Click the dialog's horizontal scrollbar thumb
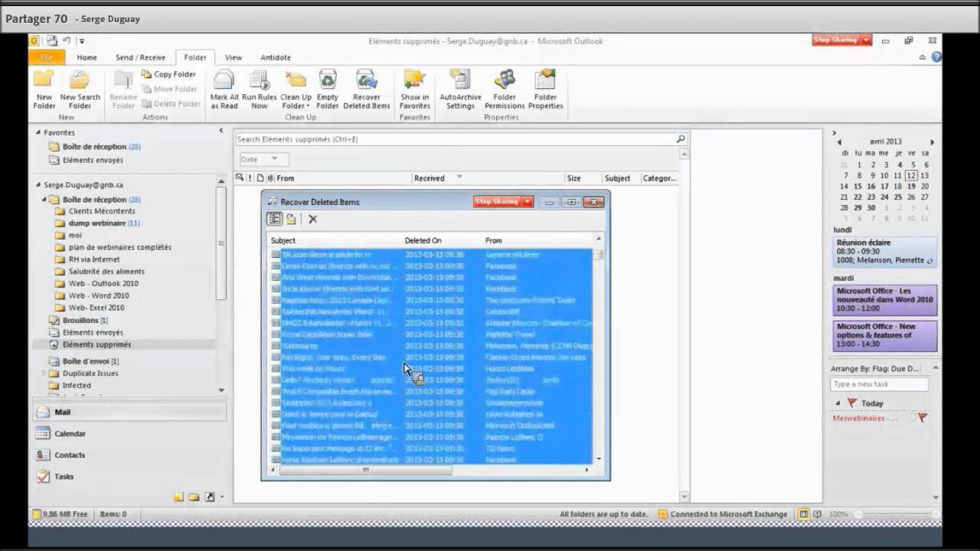The height and width of the screenshot is (551, 980). (365, 470)
